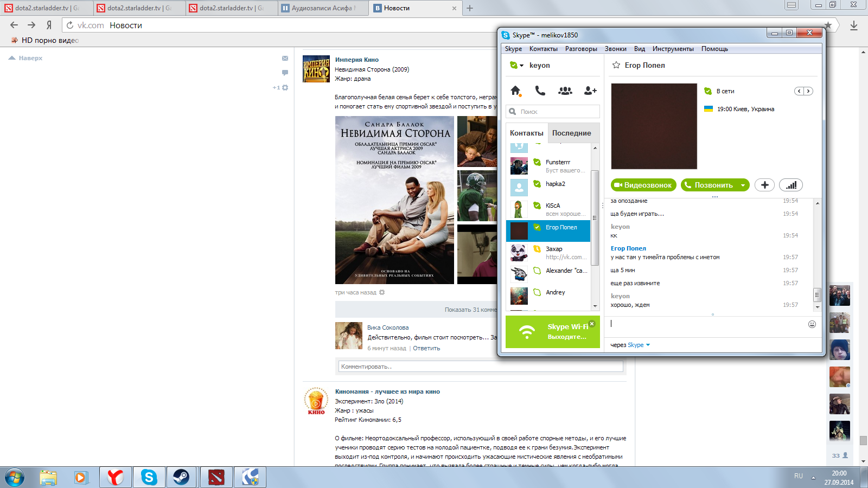Open browser downloads arrow icon

854,25
